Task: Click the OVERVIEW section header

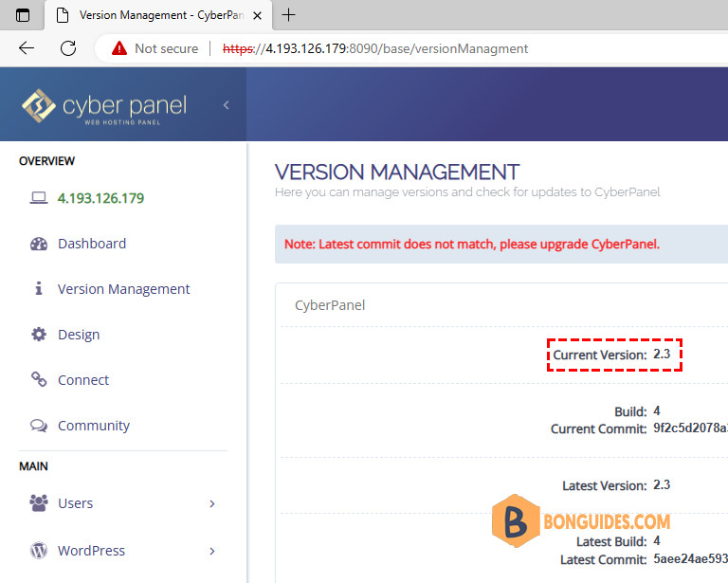Action: click(x=46, y=161)
